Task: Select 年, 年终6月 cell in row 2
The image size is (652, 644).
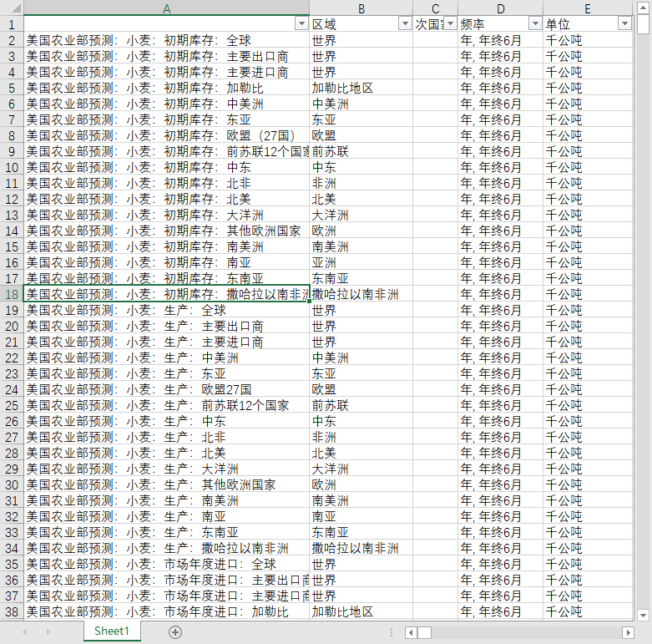Action: [x=501, y=40]
